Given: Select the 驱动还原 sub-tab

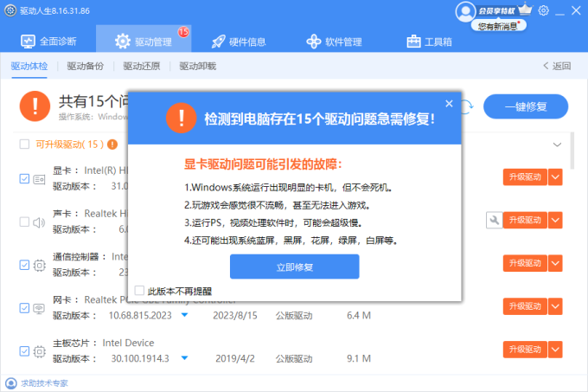Looking at the screenshot, I should click(x=141, y=66).
